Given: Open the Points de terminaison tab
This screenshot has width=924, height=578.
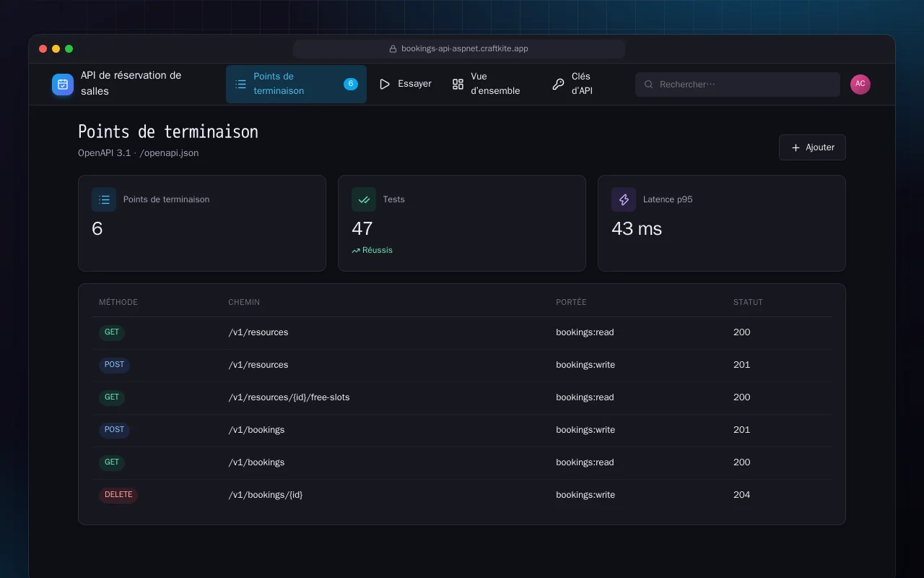Looking at the screenshot, I should click(x=296, y=85).
